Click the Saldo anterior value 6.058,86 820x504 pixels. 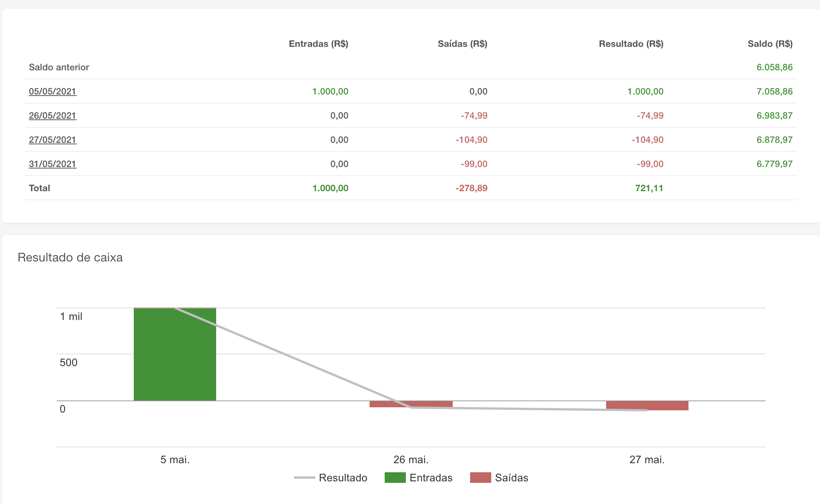pyautogui.click(x=774, y=67)
